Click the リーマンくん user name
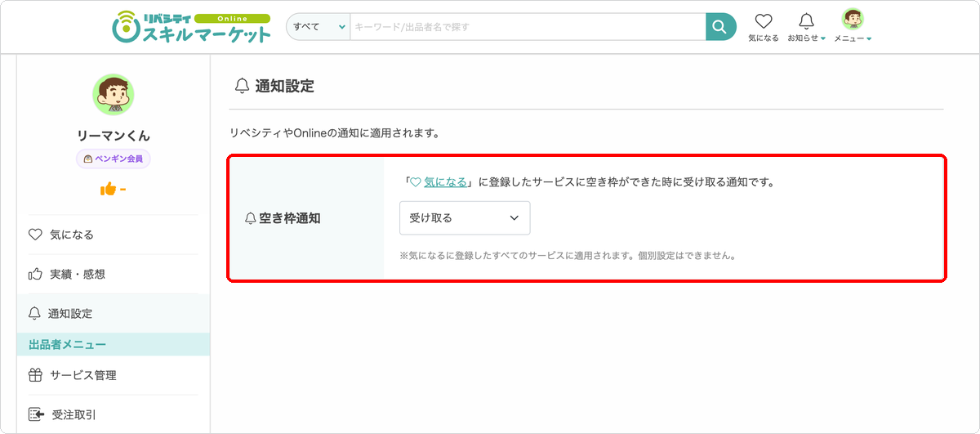The height and width of the screenshot is (434, 980). [114, 136]
